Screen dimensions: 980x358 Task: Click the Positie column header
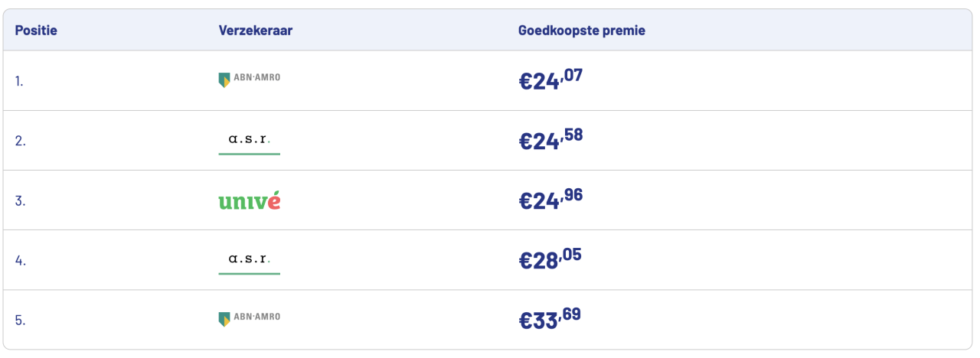pos(36,31)
